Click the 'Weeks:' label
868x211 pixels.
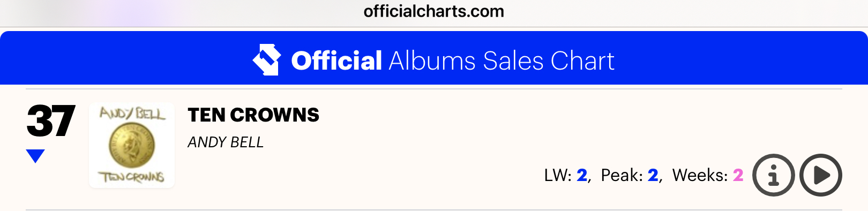tap(700, 175)
